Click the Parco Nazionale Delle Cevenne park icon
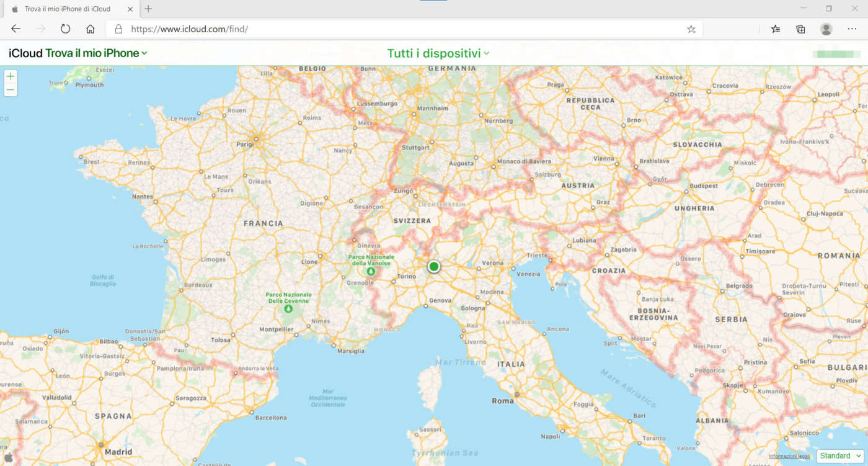 pos(288,308)
